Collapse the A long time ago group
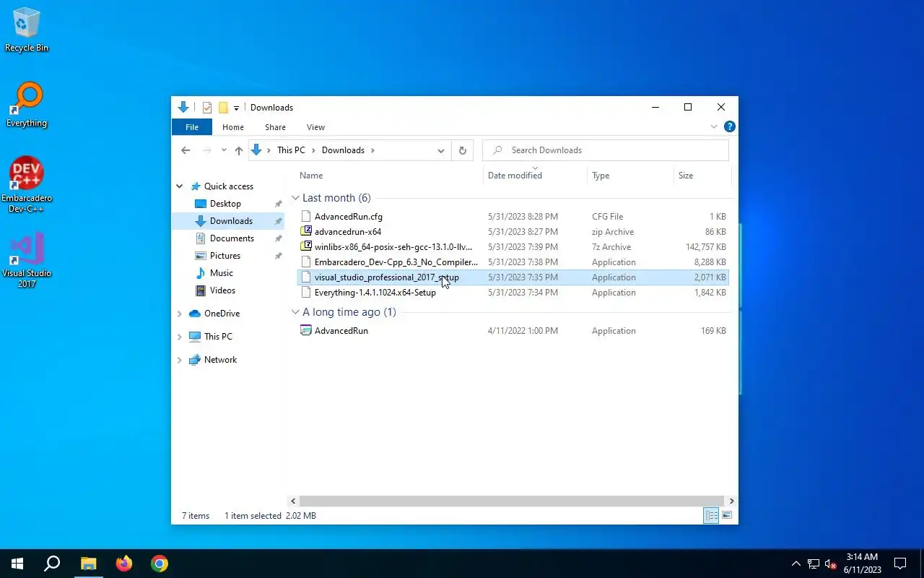This screenshot has width=924, height=578. pyautogui.click(x=295, y=312)
